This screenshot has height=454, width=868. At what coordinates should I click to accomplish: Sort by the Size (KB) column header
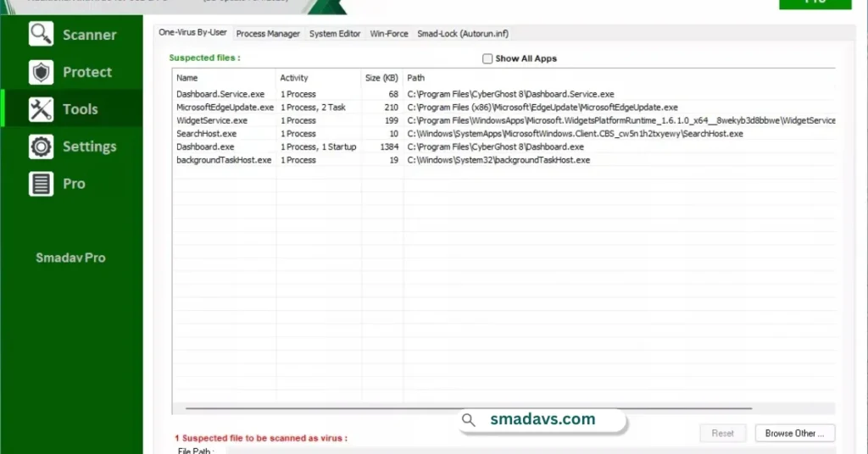click(382, 78)
